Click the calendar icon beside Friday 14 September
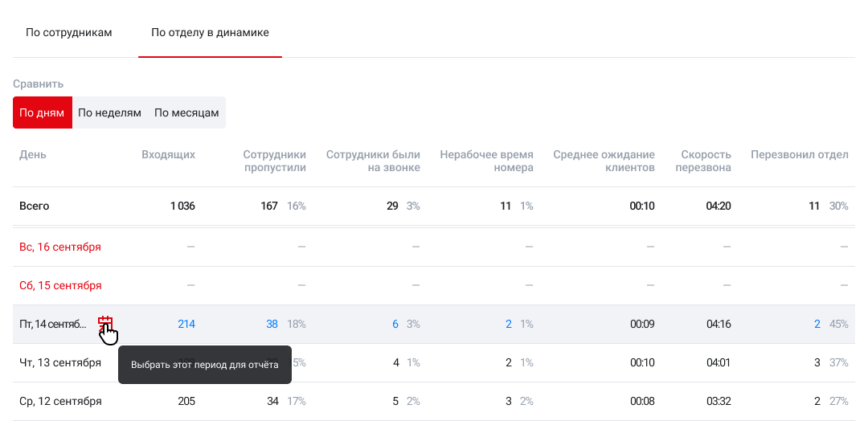This screenshot has width=868, height=421. 104,324
